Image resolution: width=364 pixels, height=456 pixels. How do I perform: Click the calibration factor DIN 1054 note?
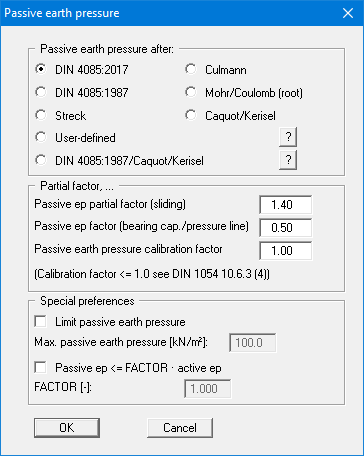click(152, 274)
